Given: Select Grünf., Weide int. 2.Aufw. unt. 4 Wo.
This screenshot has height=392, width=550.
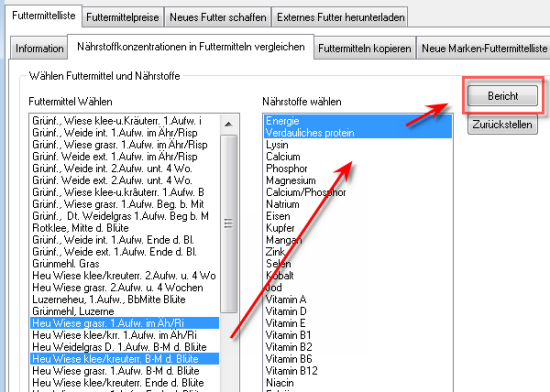Looking at the screenshot, I should click(x=125, y=169).
